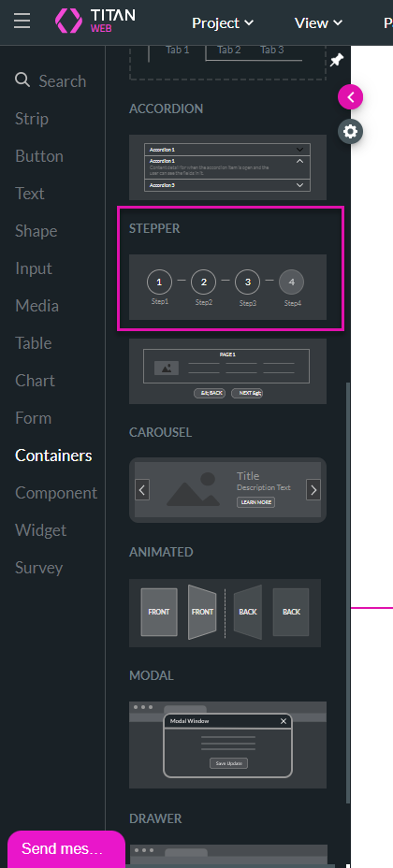Click the ACCORDION section heading
Image resolution: width=393 pixels, height=868 pixels.
(166, 108)
